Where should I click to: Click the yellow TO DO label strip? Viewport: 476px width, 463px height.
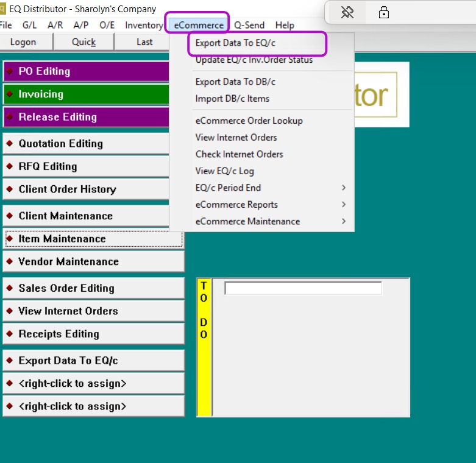[204, 347]
